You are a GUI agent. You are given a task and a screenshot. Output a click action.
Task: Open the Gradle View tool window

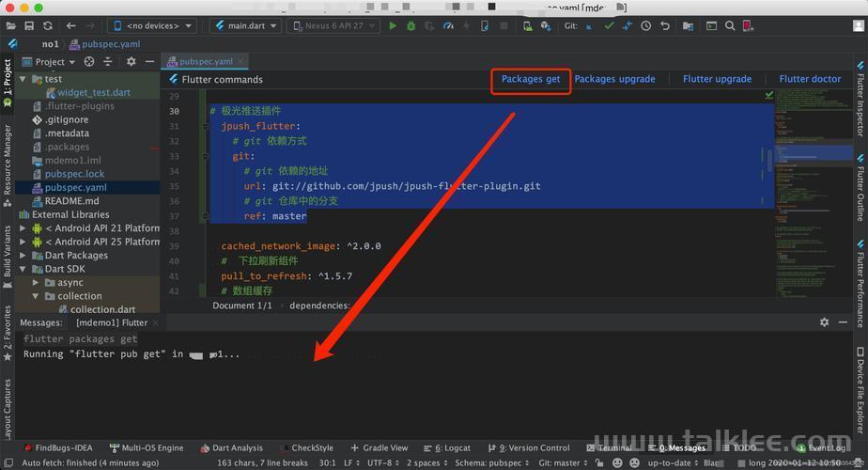click(380, 447)
